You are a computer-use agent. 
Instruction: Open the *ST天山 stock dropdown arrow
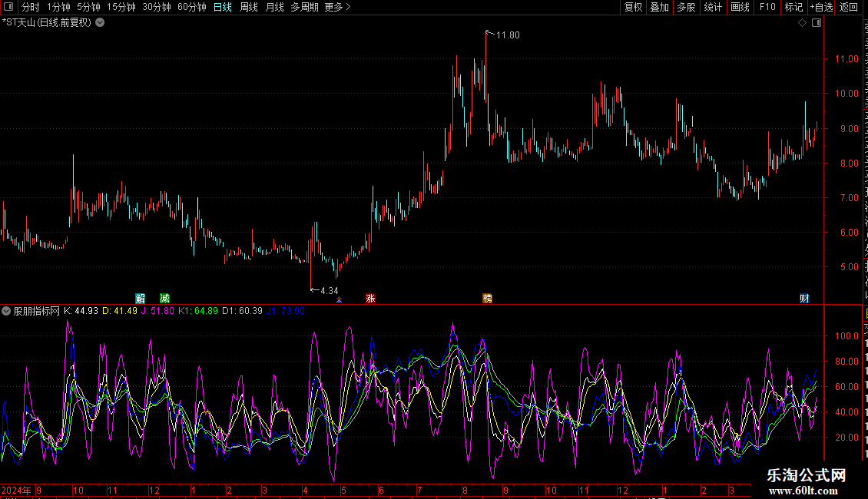coord(100,23)
